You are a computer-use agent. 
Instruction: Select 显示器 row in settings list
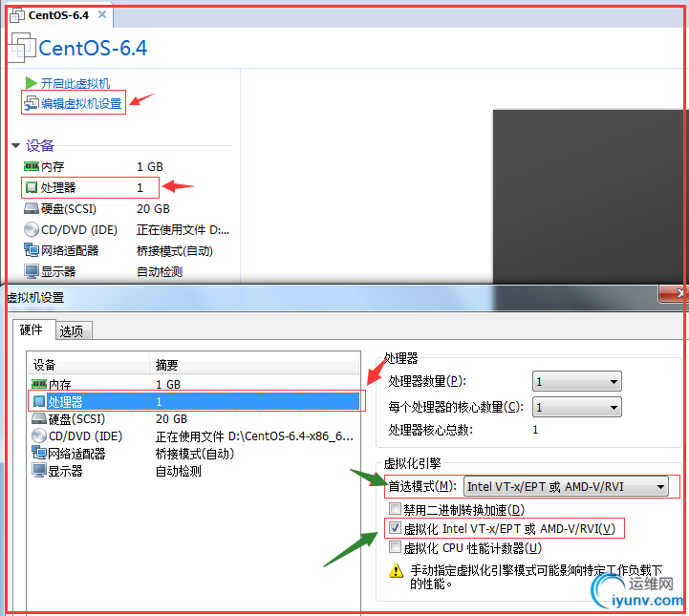coord(193,471)
